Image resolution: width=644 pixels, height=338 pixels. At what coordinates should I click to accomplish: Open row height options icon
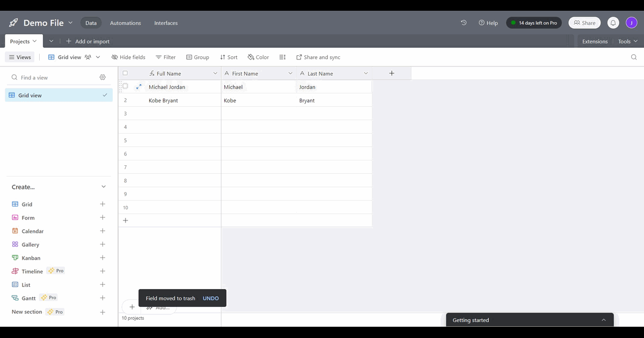pyautogui.click(x=283, y=57)
